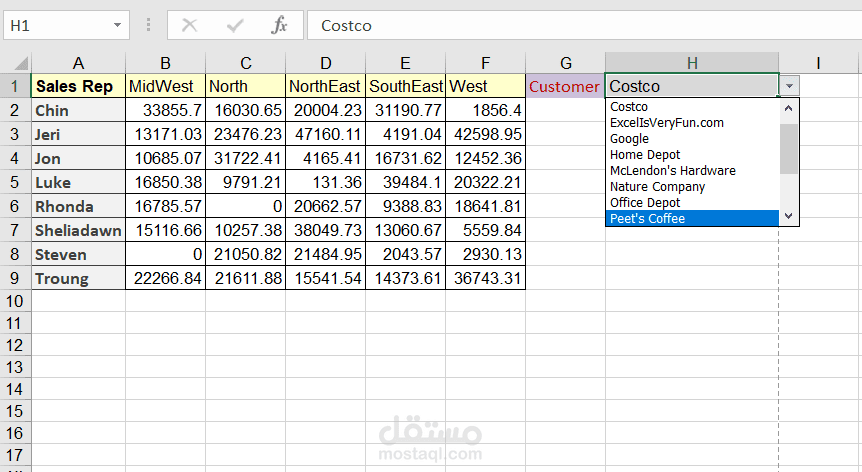Click the red "Customer" label cell
Image resolution: width=862 pixels, height=472 pixels.
565,86
